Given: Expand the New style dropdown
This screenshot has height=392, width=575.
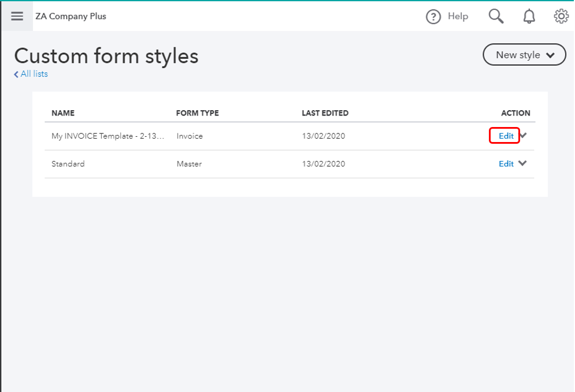Looking at the screenshot, I should pyautogui.click(x=525, y=55).
